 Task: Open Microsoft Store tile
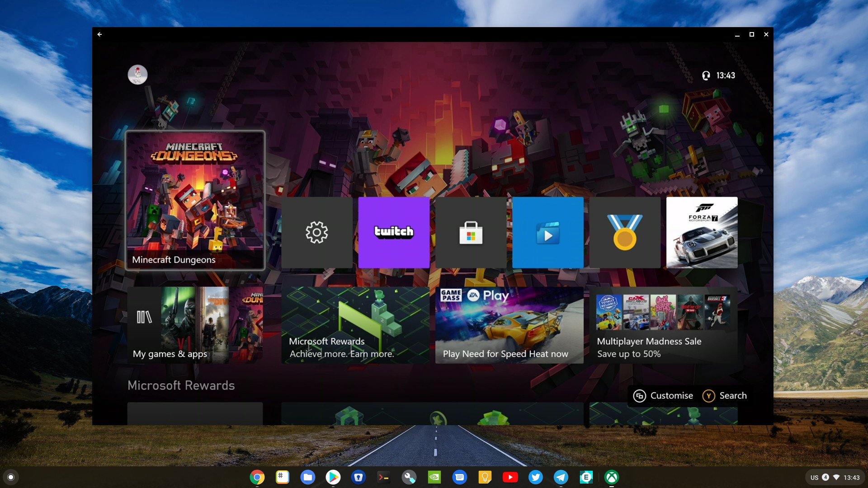pyautogui.click(x=470, y=232)
